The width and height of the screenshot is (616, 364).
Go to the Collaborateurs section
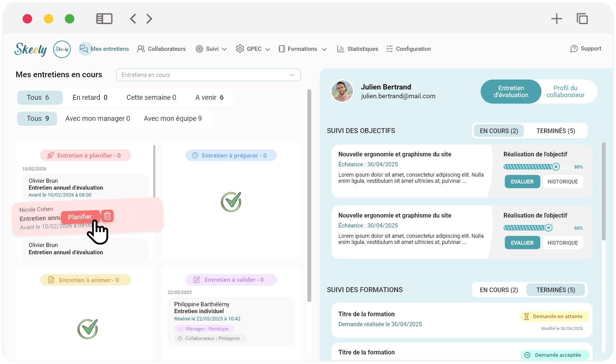pos(161,49)
